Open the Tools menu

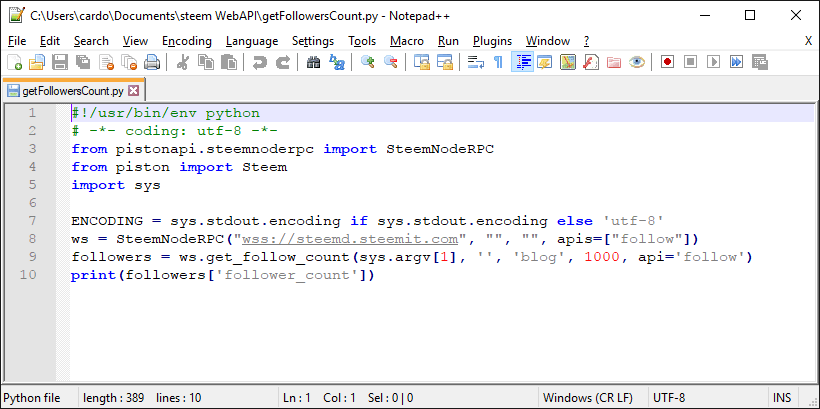click(x=362, y=41)
